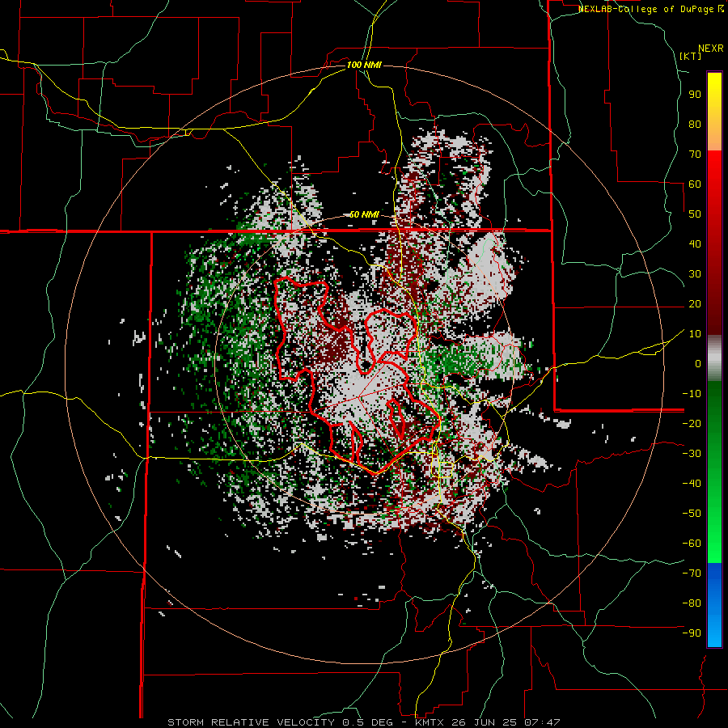
Task: Click the "NEXR" label in top corner
Action: [x=710, y=49]
